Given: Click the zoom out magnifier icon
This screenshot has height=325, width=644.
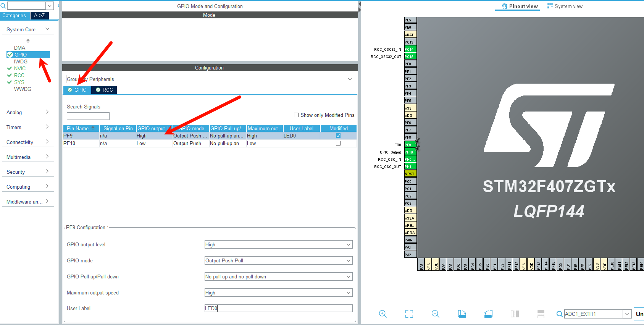Looking at the screenshot, I should (436, 314).
